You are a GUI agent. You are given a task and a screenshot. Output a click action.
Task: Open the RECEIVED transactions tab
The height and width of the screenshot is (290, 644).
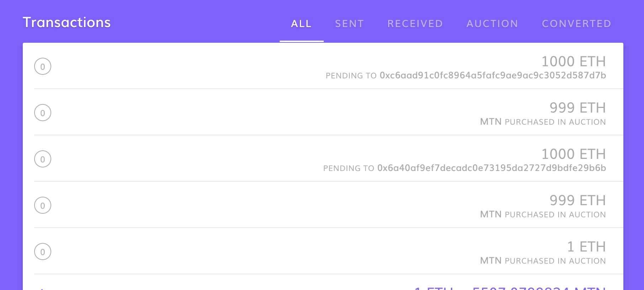pyautogui.click(x=415, y=24)
